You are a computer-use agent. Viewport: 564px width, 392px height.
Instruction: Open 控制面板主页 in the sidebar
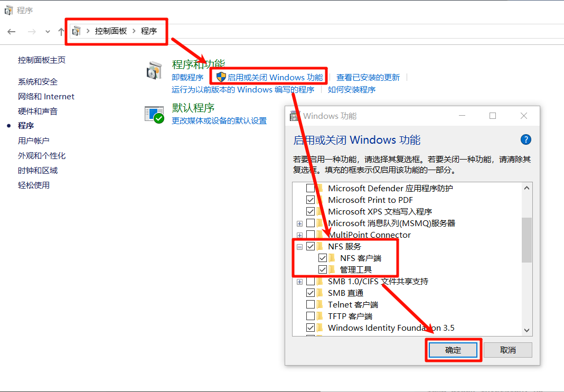point(42,60)
